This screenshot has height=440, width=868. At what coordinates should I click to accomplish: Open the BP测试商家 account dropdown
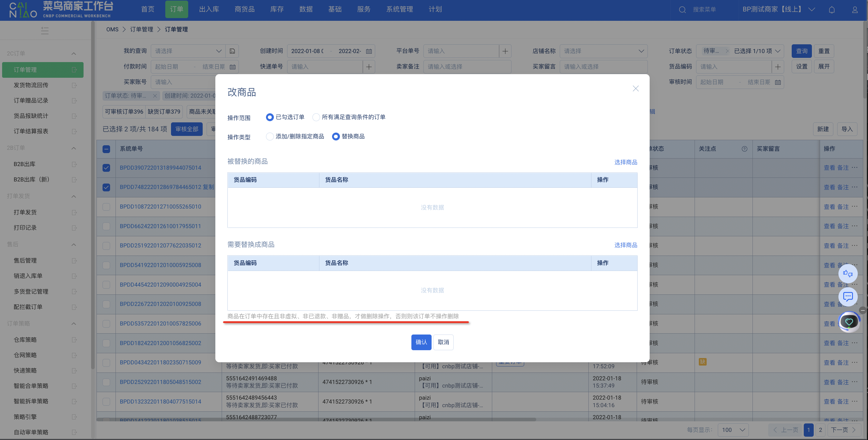pos(778,9)
